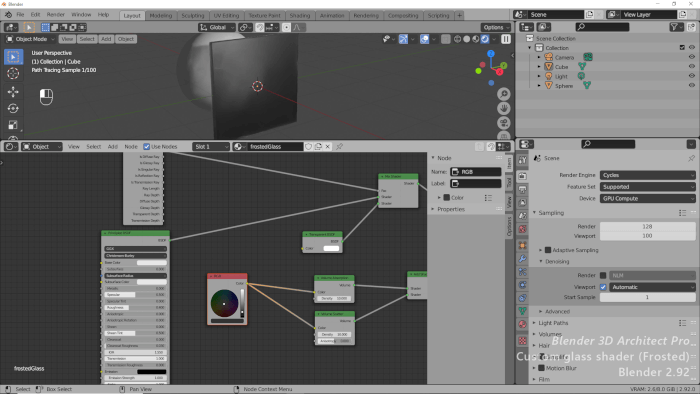Click the pin icon in node editor header
The height and width of the screenshot is (394, 700).
[339, 146]
